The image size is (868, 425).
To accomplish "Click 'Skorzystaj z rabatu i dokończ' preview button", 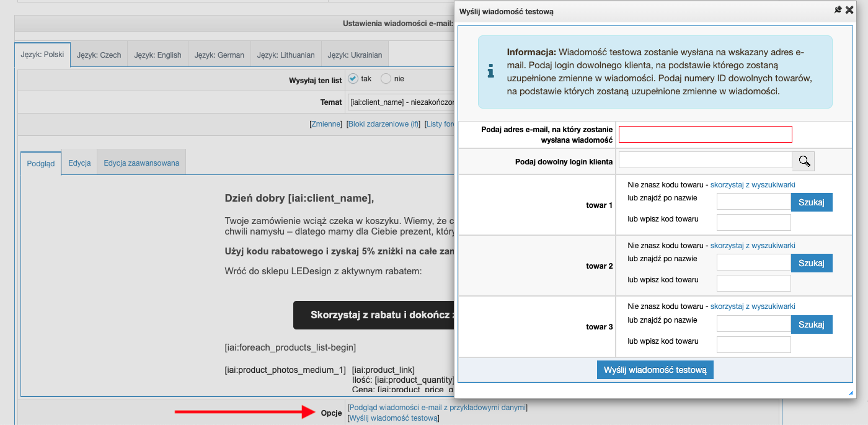I will 374,315.
